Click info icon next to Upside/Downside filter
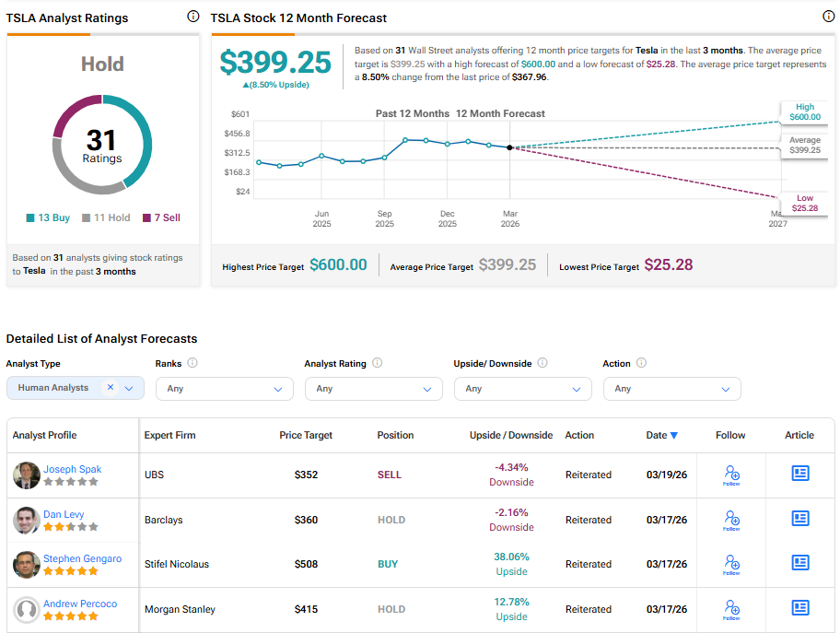 tap(542, 363)
